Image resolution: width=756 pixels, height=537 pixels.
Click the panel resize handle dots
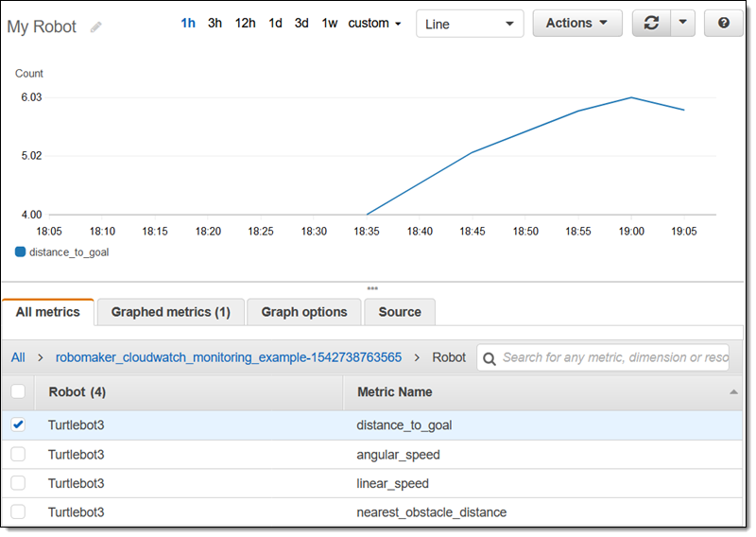(x=372, y=288)
